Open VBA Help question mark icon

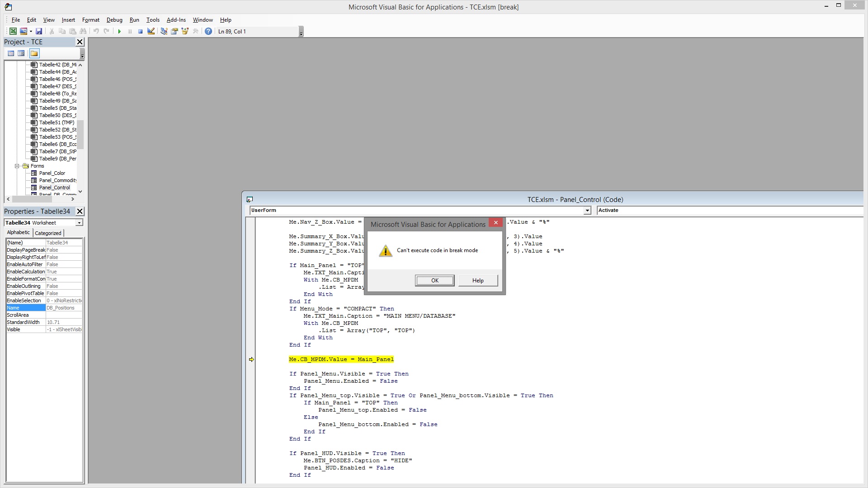(208, 31)
